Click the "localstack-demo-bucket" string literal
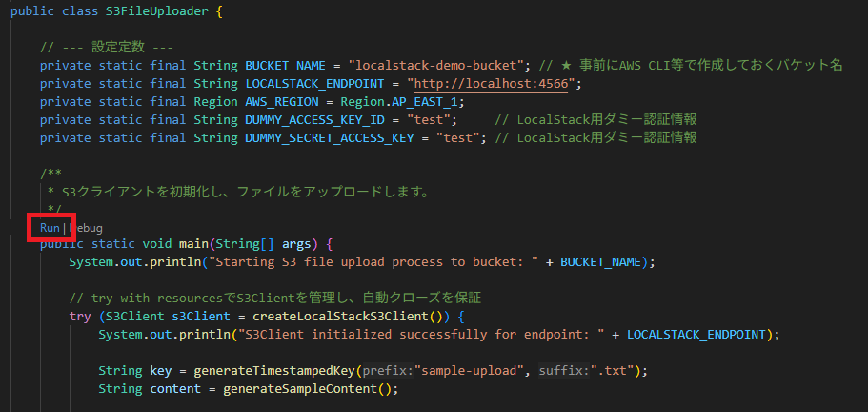This screenshot has width=868, height=412. [x=436, y=66]
